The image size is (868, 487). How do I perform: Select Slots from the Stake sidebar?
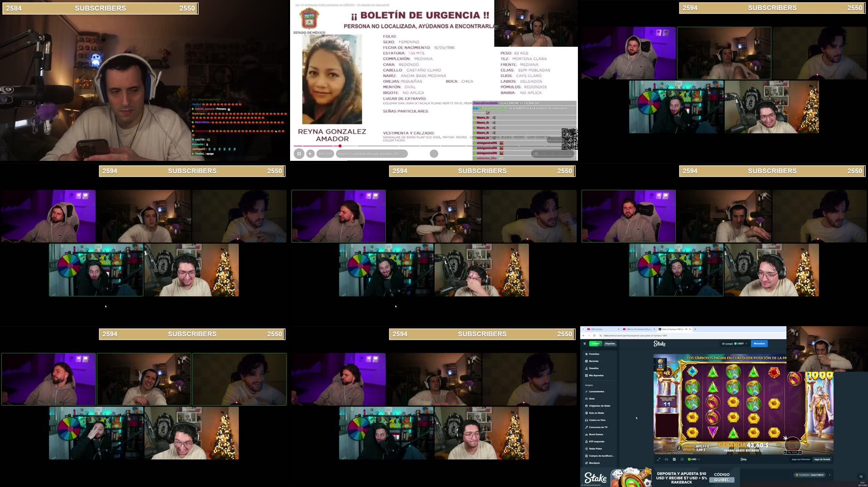(593, 399)
